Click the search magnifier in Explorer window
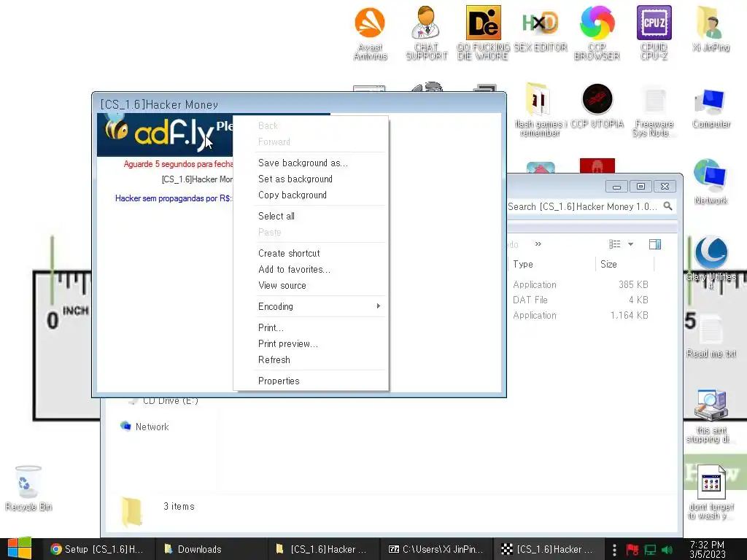This screenshot has height=560, width=747. 668,206
